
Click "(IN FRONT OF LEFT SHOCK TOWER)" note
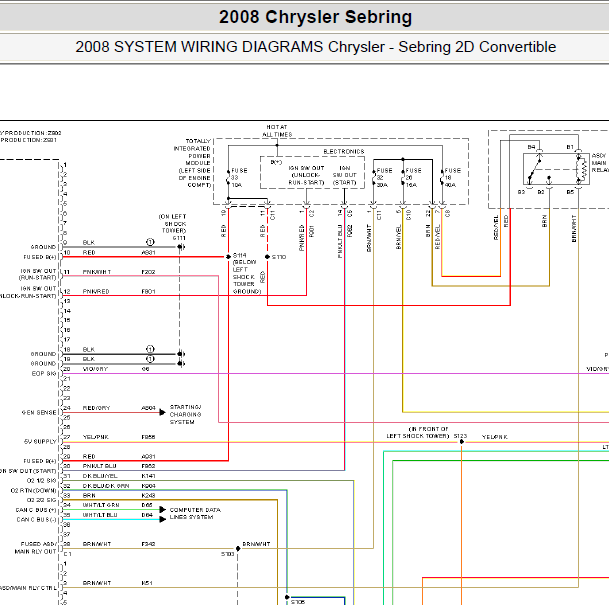(418, 433)
